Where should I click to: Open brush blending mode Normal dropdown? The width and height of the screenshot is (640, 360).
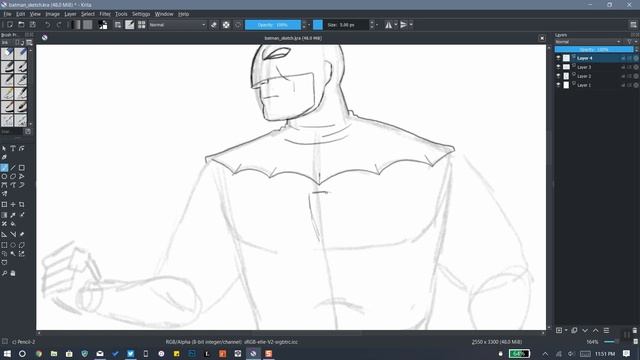click(177, 25)
